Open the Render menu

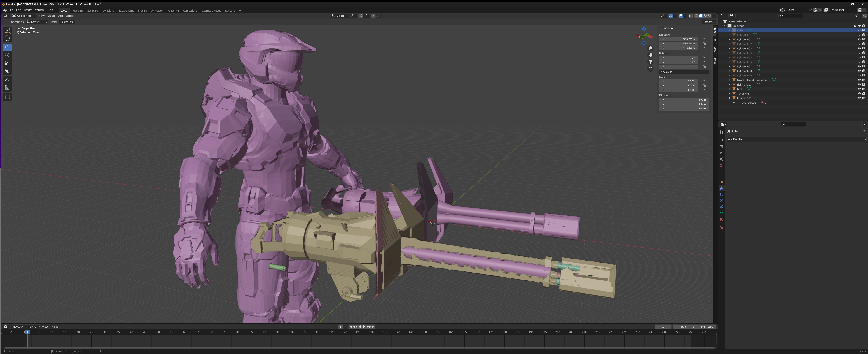28,10
